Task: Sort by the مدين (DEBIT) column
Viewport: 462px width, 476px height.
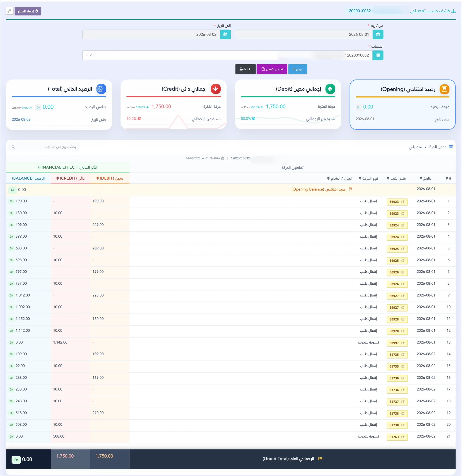Action: click(110, 178)
